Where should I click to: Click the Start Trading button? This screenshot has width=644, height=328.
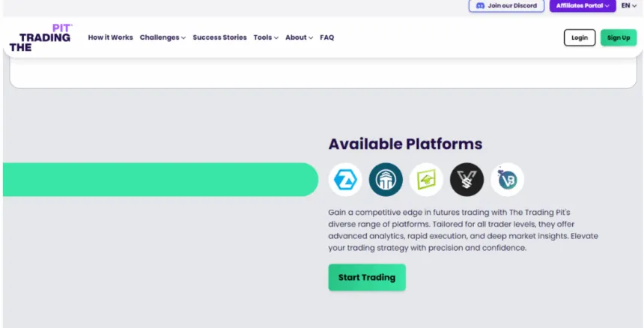click(x=367, y=277)
